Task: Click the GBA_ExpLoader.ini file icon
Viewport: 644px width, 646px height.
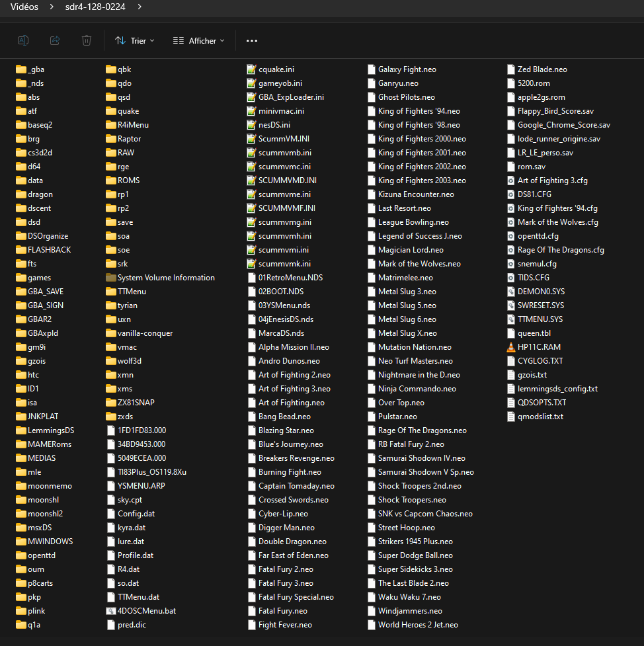Action: (x=251, y=97)
